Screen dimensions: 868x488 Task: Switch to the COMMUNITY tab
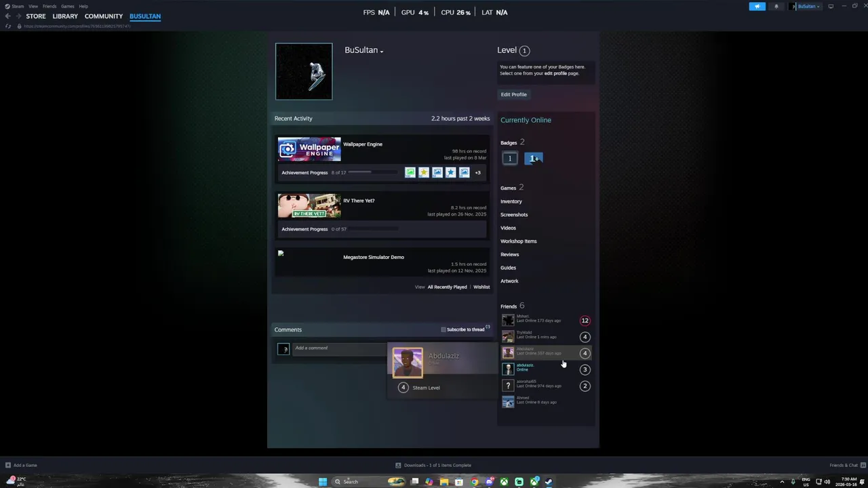click(x=104, y=16)
